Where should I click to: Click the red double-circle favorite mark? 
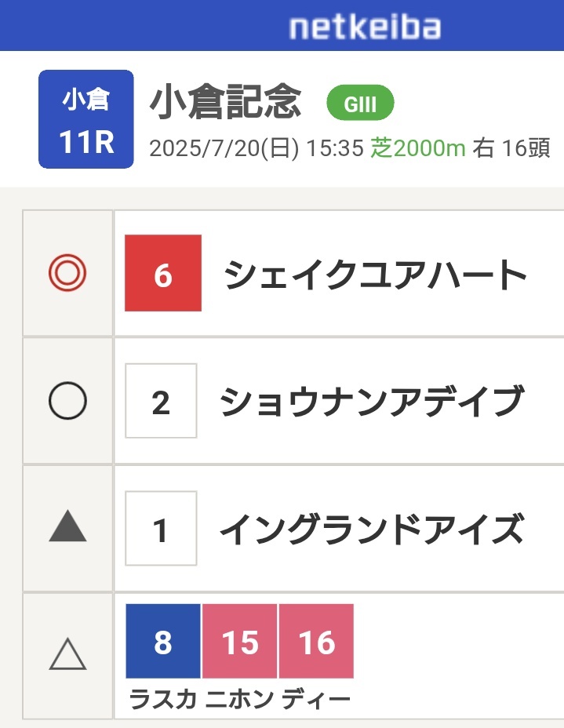pyautogui.click(x=67, y=273)
